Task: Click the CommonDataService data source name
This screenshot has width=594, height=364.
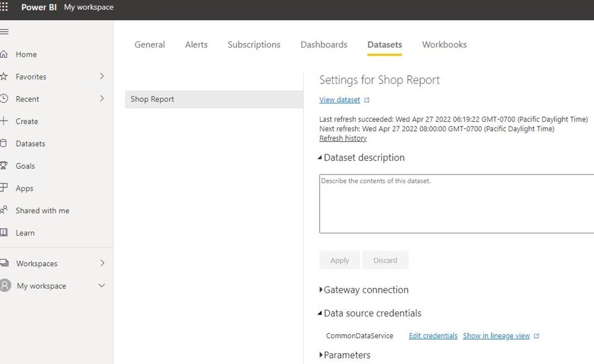Action: [x=359, y=335]
